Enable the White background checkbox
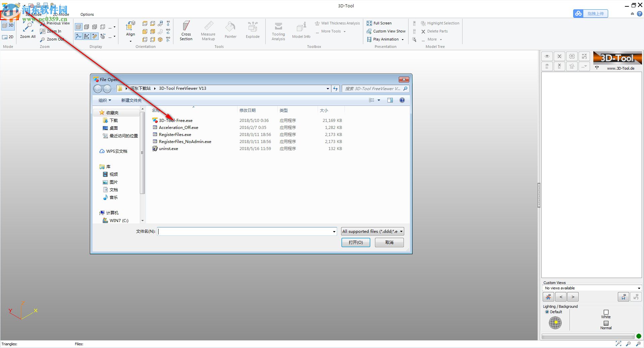Viewport: 644px width, 348px height. click(x=606, y=311)
